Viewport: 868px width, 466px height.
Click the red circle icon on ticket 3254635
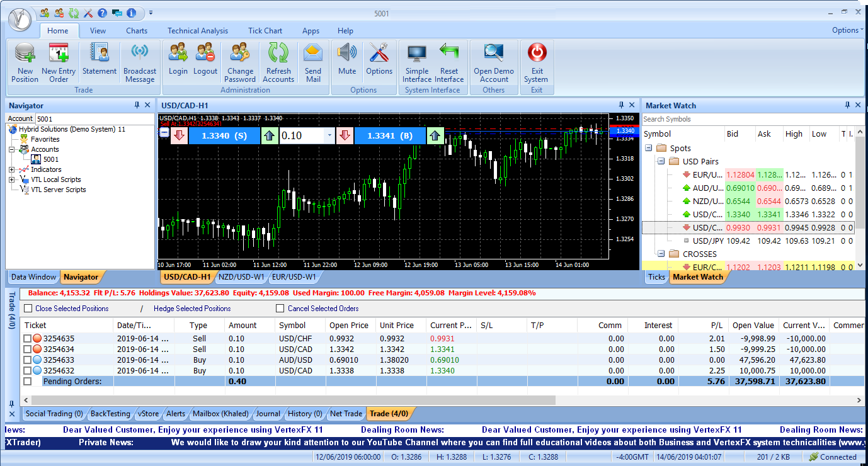click(37, 339)
